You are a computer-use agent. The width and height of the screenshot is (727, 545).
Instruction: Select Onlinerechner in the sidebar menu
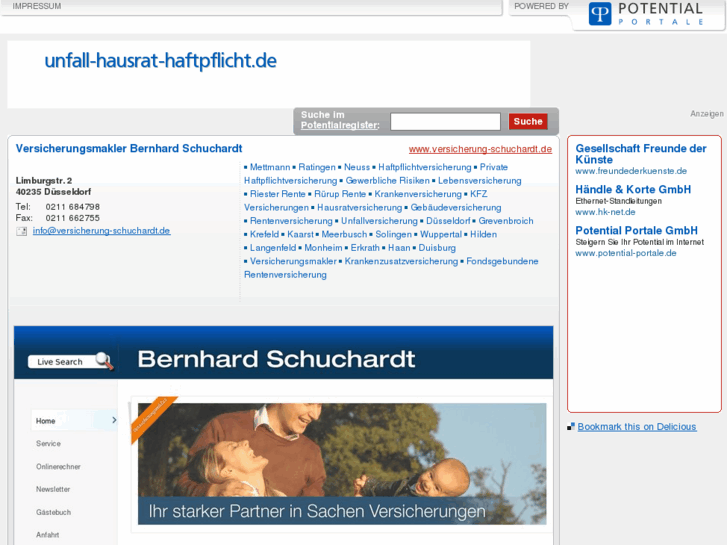58,467
